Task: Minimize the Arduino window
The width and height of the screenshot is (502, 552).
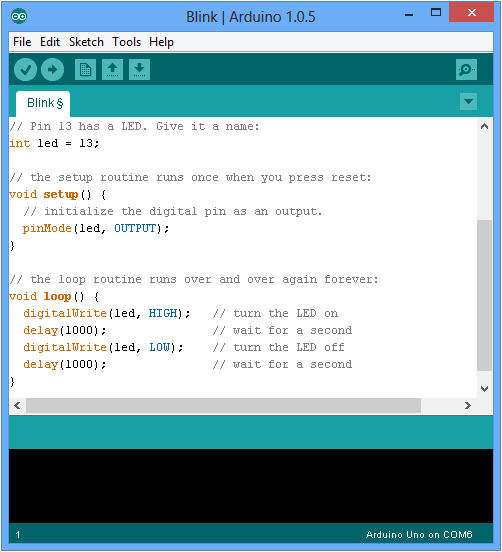Action: coord(409,14)
